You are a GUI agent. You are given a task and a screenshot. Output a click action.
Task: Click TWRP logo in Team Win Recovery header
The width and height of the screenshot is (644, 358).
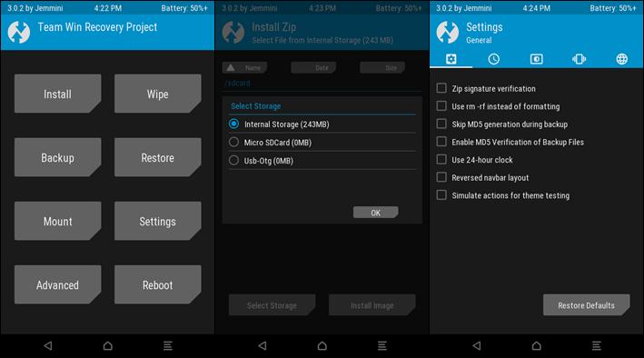19,32
